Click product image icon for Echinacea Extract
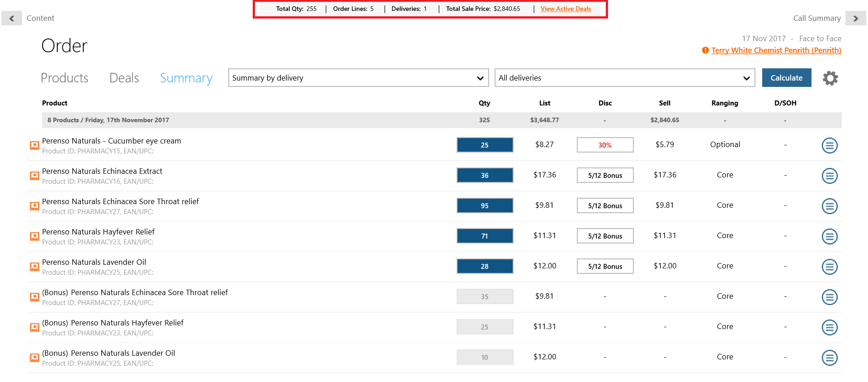 coord(34,176)
